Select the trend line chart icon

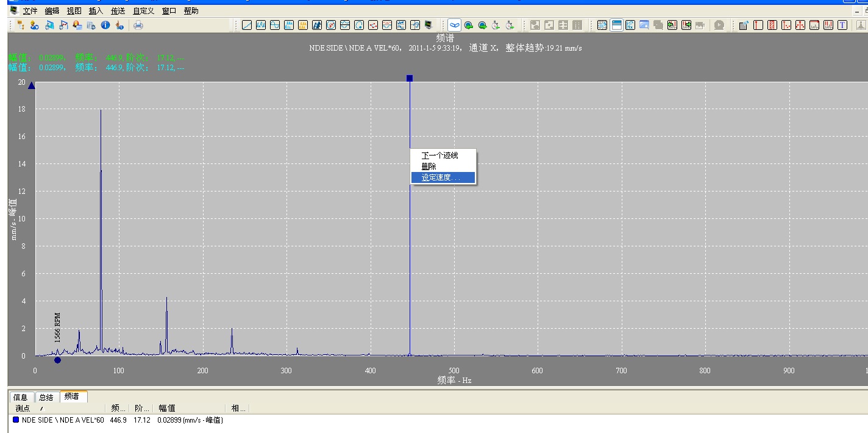click(247, 25)
